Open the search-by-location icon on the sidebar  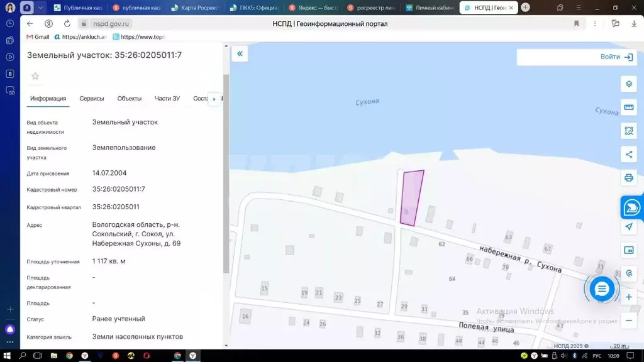pos(628,273)
